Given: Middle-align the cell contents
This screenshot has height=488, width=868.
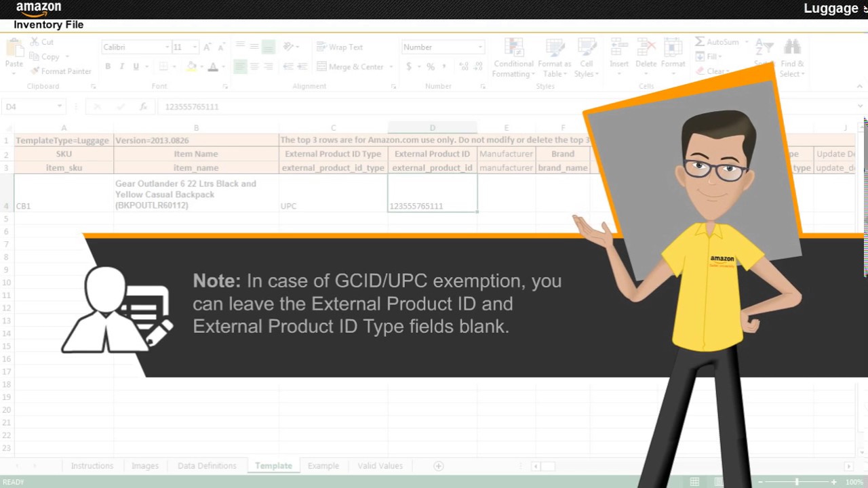Looking at the screenshot, I should pyautogui.click(x=254, y=47).
